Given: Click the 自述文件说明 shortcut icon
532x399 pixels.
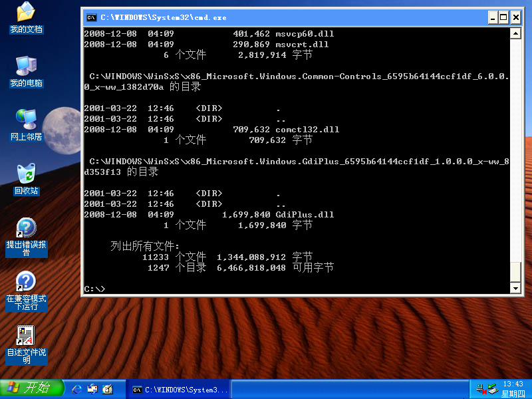Looking at the screenshot, I should tap(26, 344).
